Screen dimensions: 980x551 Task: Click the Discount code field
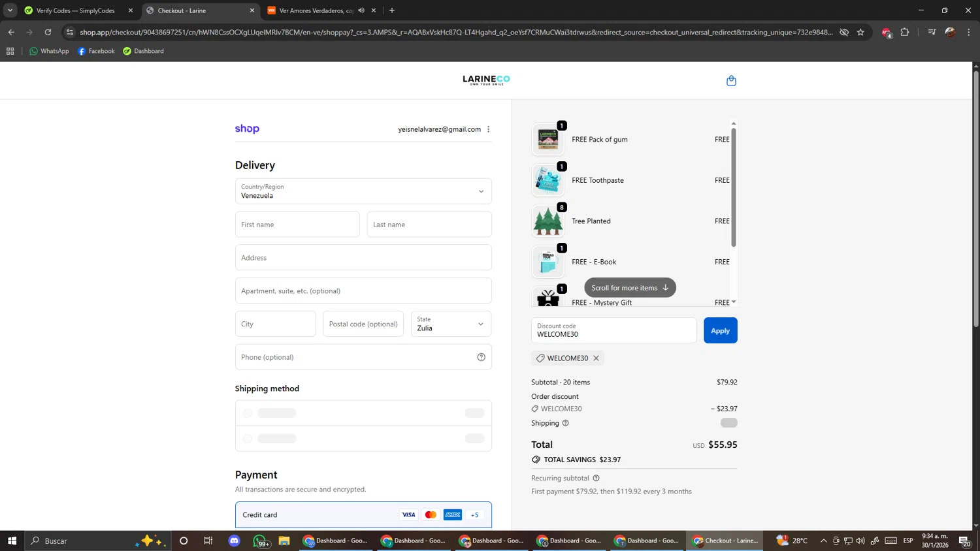(613, 330)
